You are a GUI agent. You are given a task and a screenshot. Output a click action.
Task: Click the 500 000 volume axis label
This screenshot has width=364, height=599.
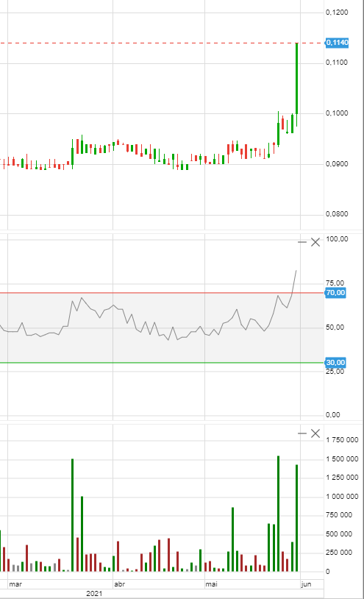(339, 534)
